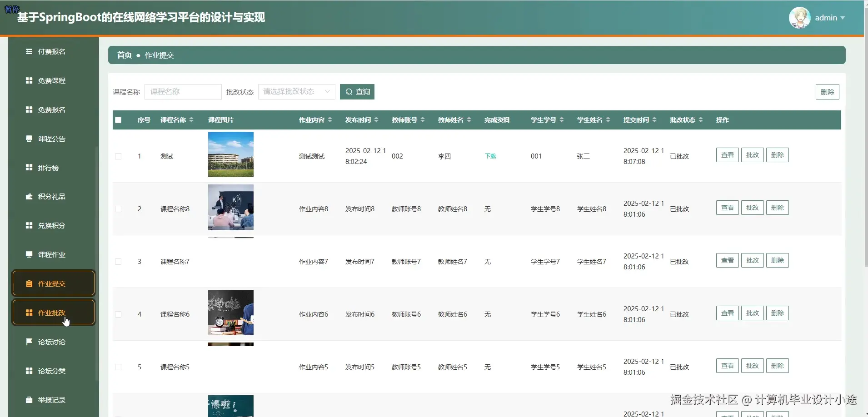The image size is (868, 417).
Task: Sort by 作业内容 column arrows
Action: (330, 120)
